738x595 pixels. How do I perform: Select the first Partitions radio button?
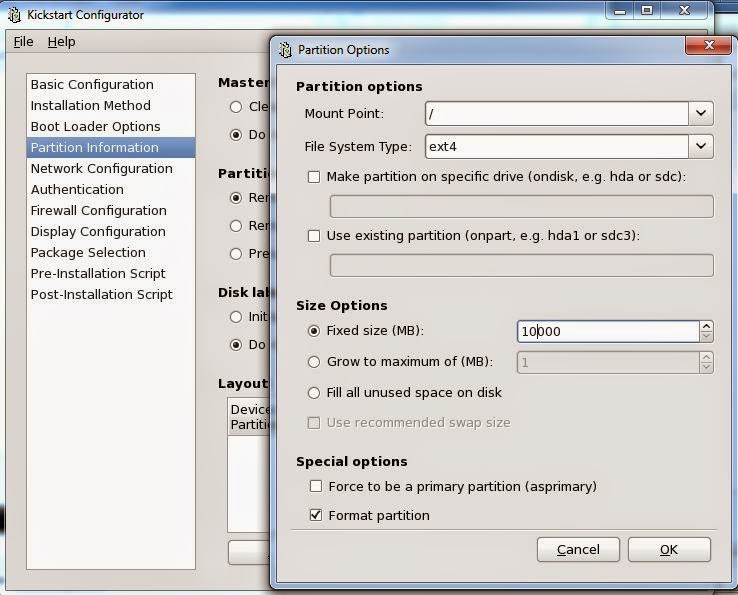tap(236, 198)
